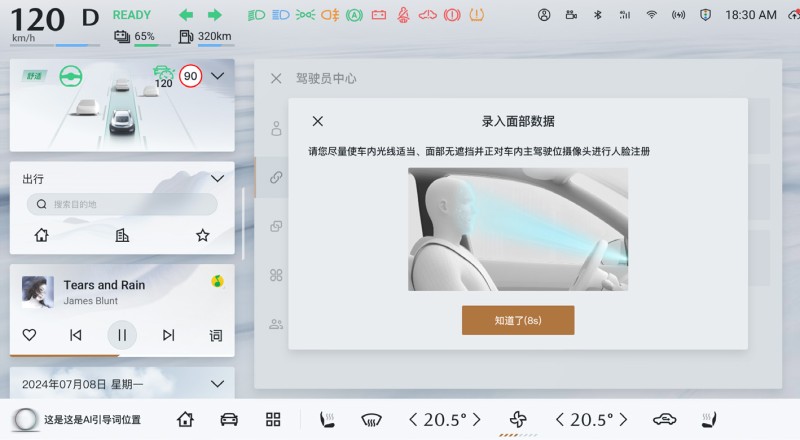Open climate fan control icon
The height and width of the screenshot is (440, 800).
click(x=518, y=420)
